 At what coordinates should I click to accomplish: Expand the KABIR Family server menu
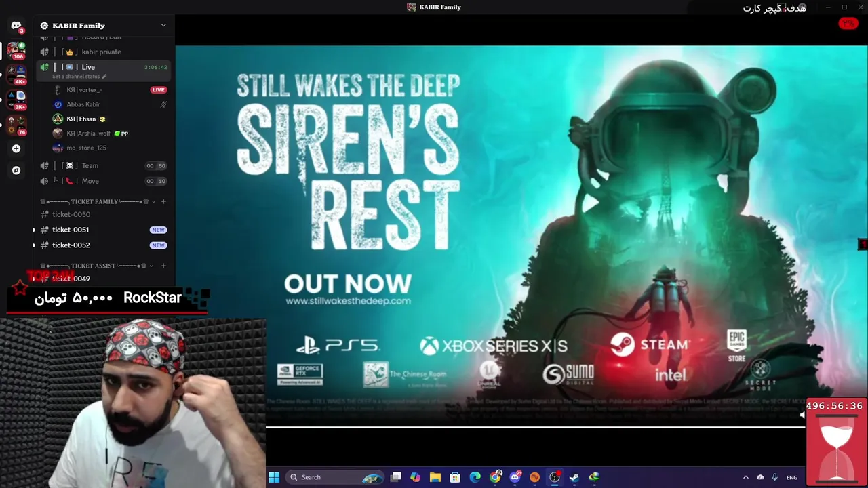pos(163,25)
